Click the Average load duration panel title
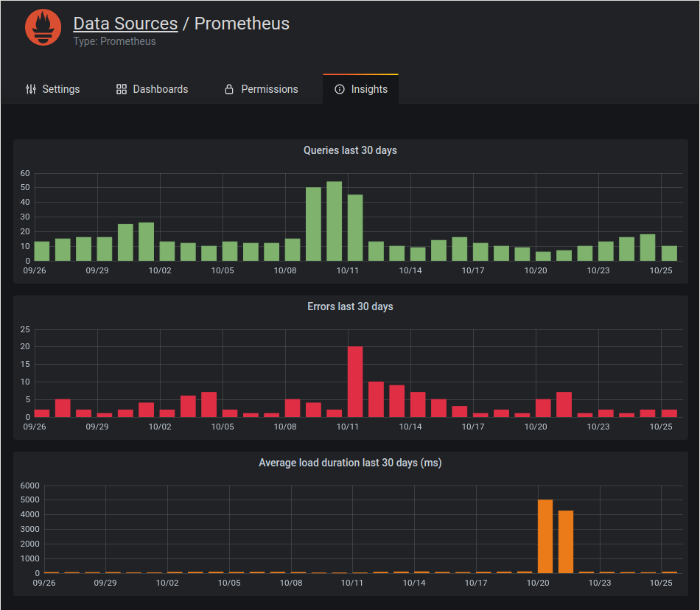 tap(350, 463)
